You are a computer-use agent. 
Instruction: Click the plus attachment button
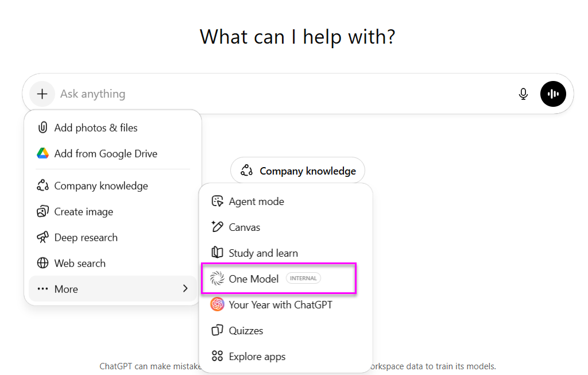[x=42, y=94]
